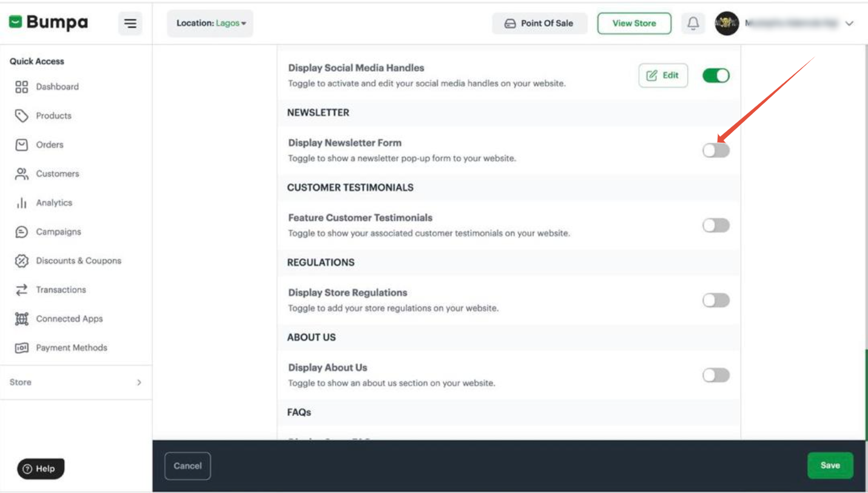Open Point Of Sale
Image resolution: width=868 pixels, height=493 pixels.
(x=539, y=23)
